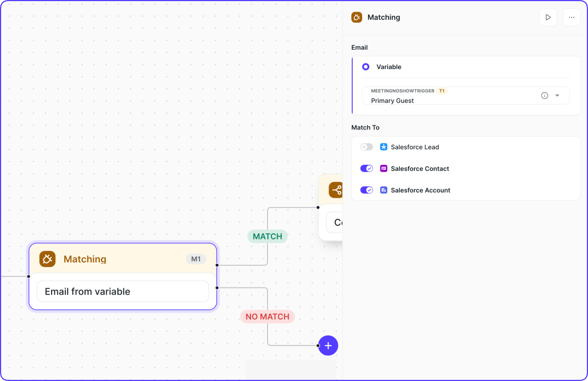Click the info icon in the Primary Guest field
This screenshot has width=588, height=381.
pyautogui.click(x=545, y=96)
